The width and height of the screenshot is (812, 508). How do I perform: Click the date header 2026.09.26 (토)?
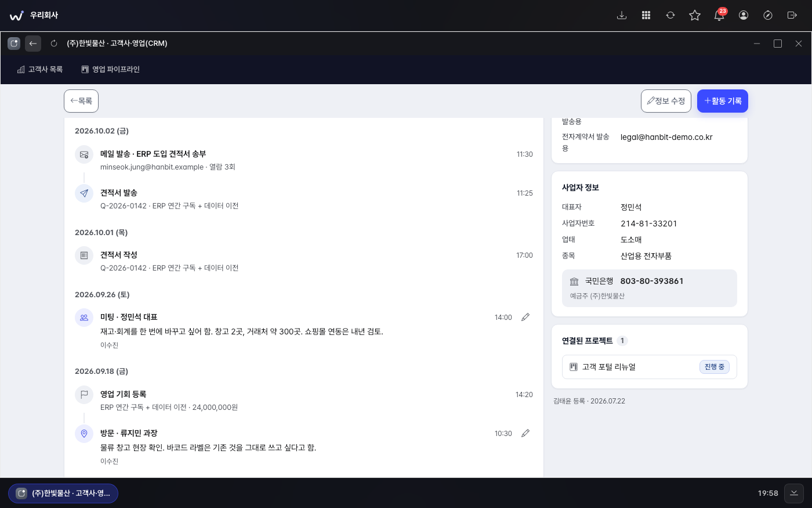(x=102, y=294)
